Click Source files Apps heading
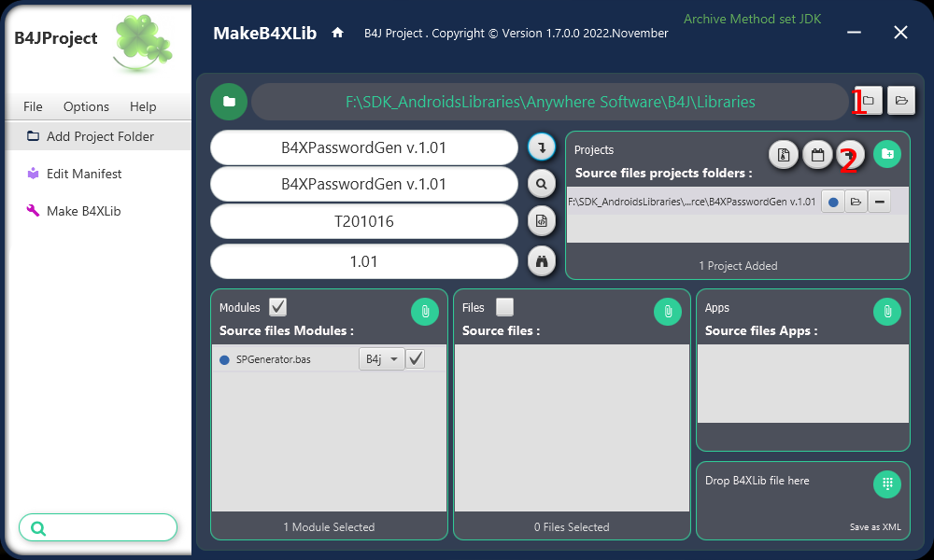 pos(761,331)
